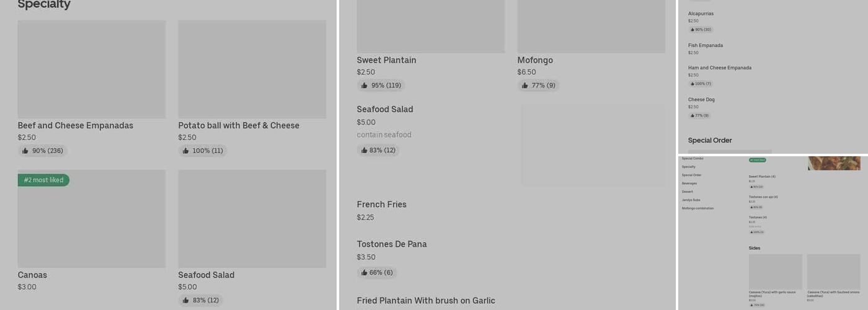
Task: Click thumbs-up badge under Tostones De Pana
Action: coord(376,272)
